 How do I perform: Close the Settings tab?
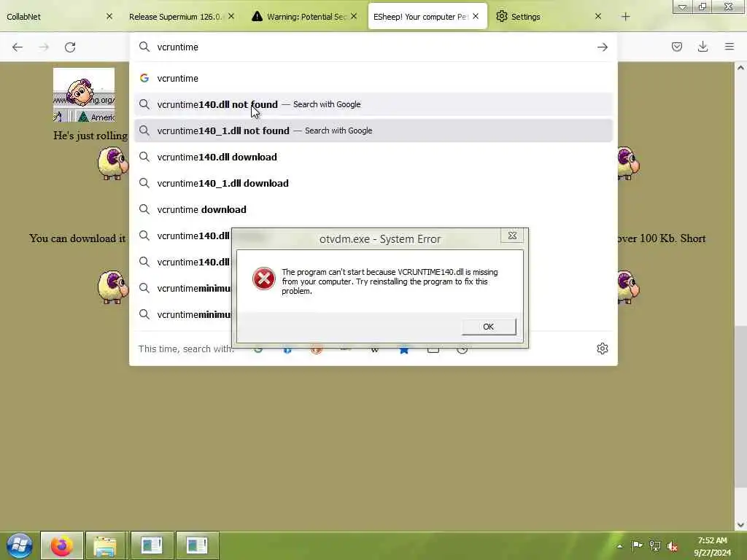pos(598,16)
